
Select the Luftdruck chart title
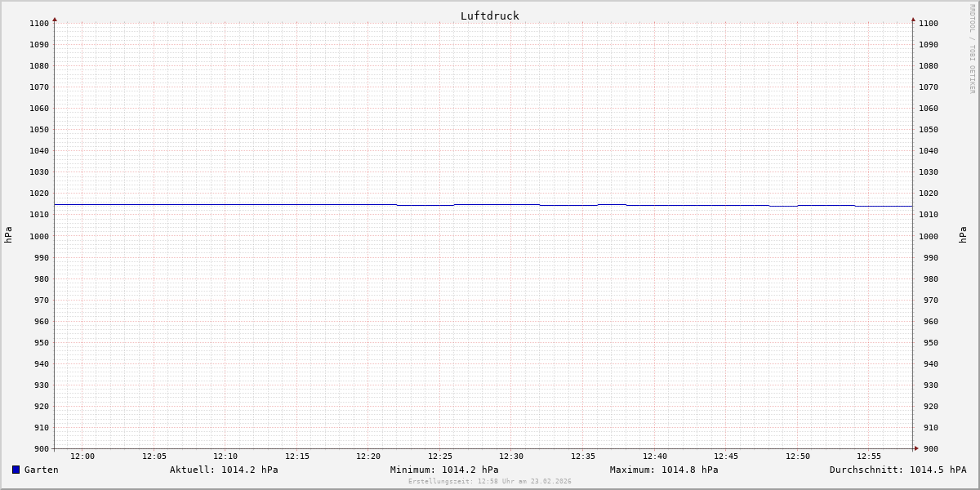click(489, 16)
